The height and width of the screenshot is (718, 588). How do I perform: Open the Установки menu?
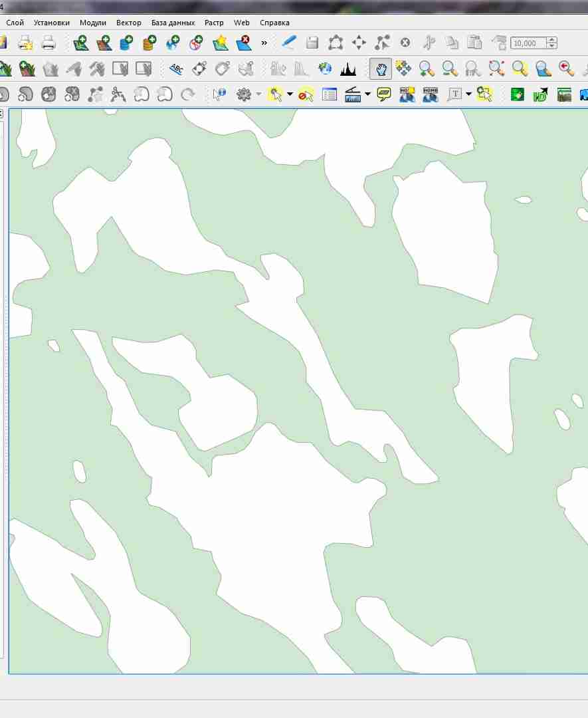(52, 23)
